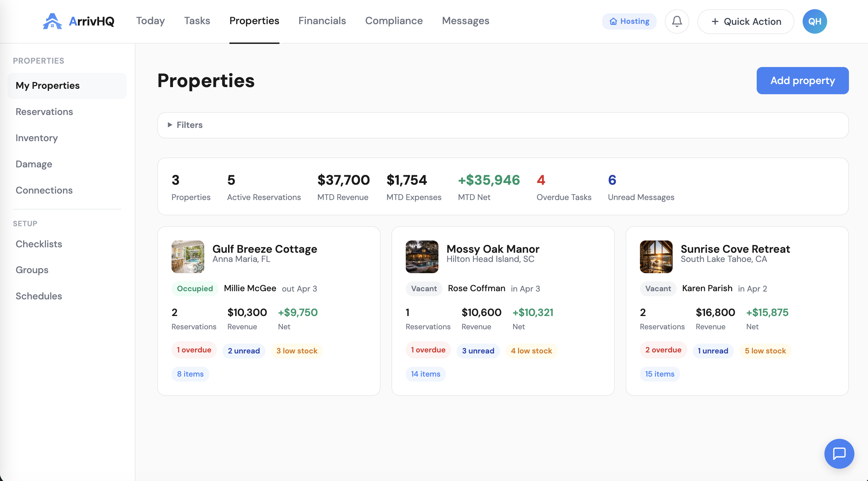This screenshot has height=481, width=868.
Task: Click the Quick Action plus button
Action: pos(745,21)
